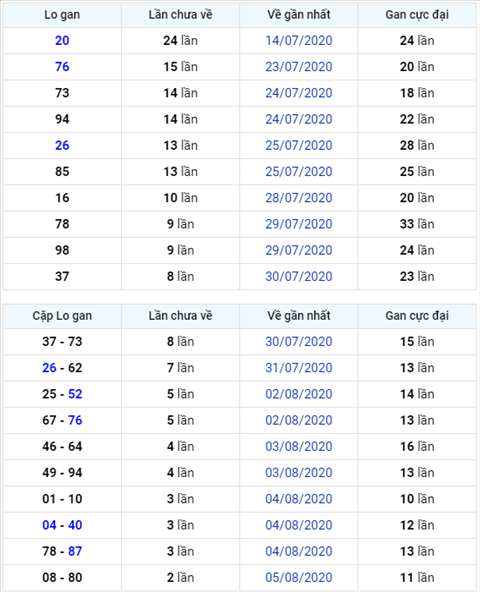
Task: Click the blue 04 in the 04 - 40 pair
Action: (49, 525)
